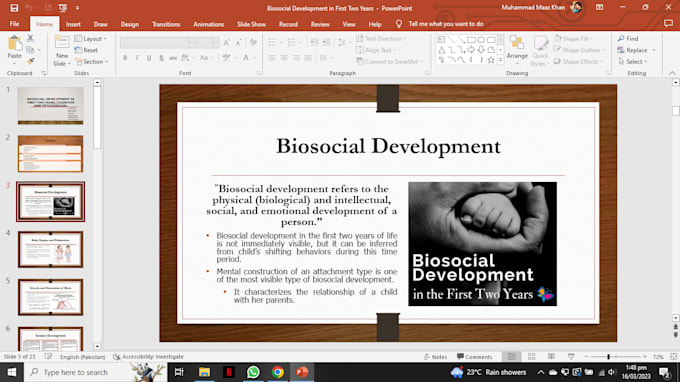
Task: Open the Select dropdown in Editing
Action: tap(633, 62)
